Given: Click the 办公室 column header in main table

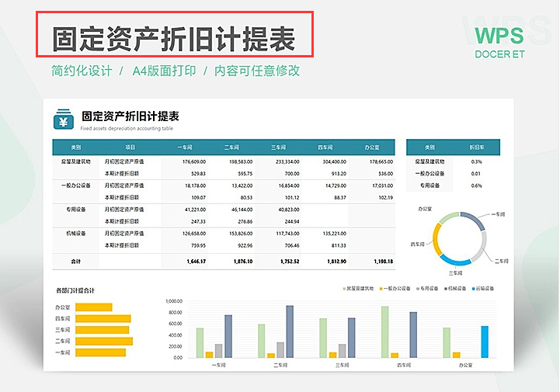Looking at the screenshot, I should [372, 147].
